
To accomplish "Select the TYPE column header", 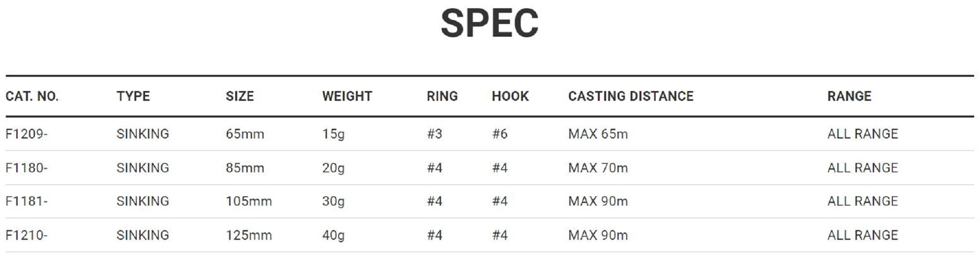I will pos(133,96).
